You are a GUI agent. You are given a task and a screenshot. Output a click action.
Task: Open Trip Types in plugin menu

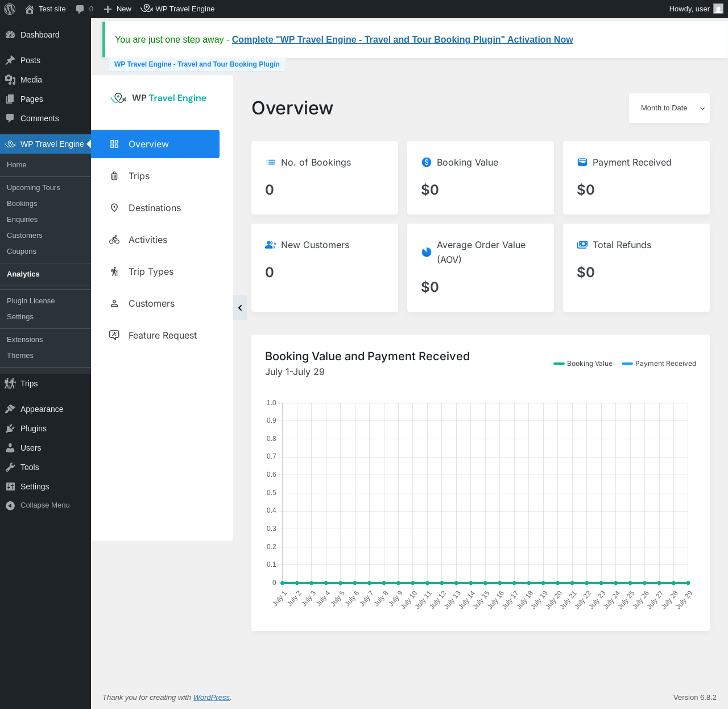coord(155,271)
